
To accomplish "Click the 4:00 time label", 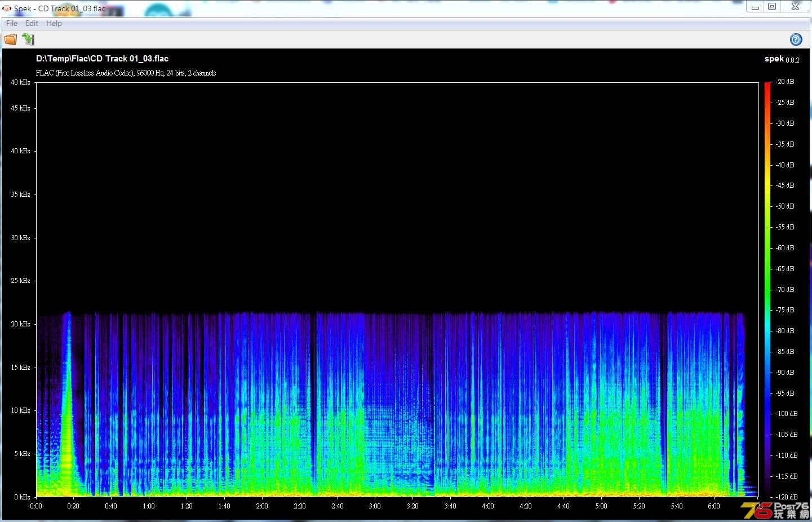I will pos(488,506).
